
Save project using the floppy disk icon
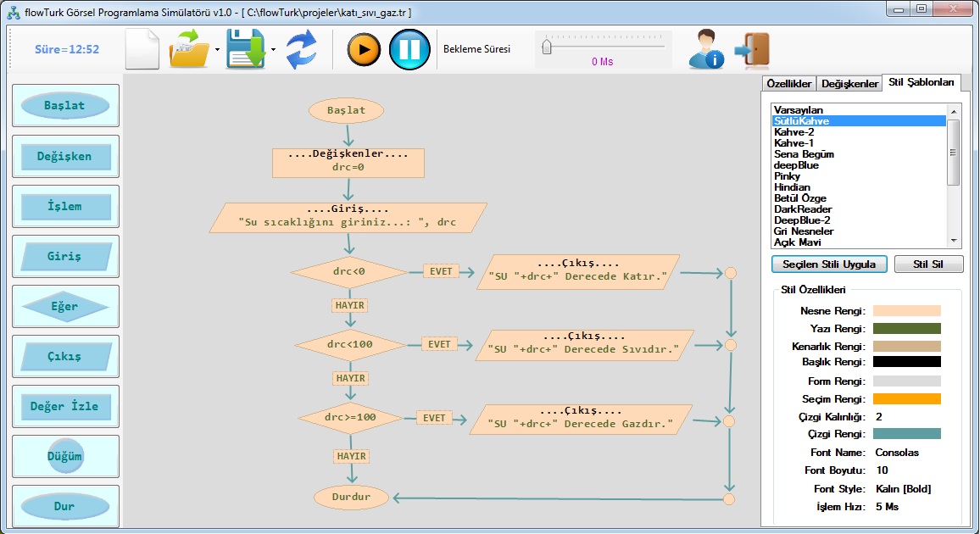point(247,49)
